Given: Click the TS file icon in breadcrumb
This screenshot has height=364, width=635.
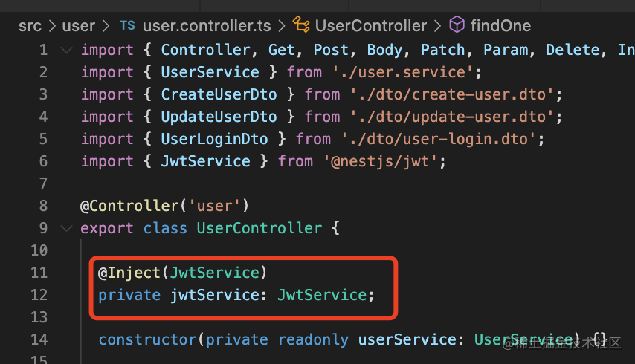Looking at the screenshot, I should (127, 26).
